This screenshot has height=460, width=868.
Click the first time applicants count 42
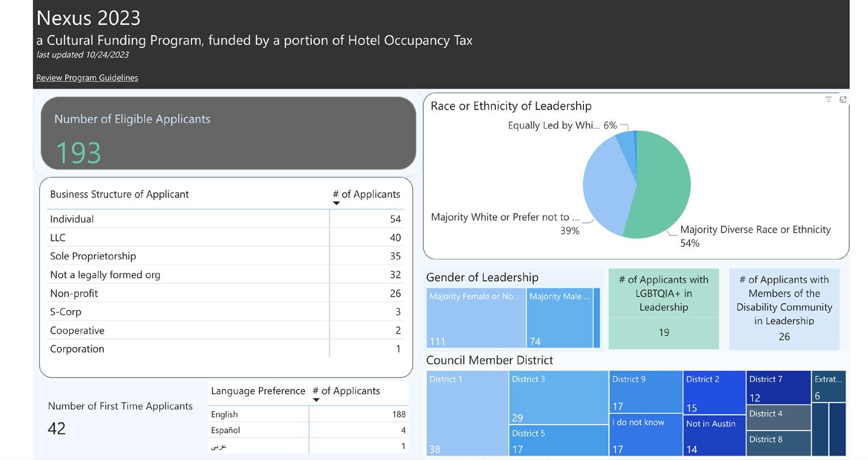[x=57, y=428]
